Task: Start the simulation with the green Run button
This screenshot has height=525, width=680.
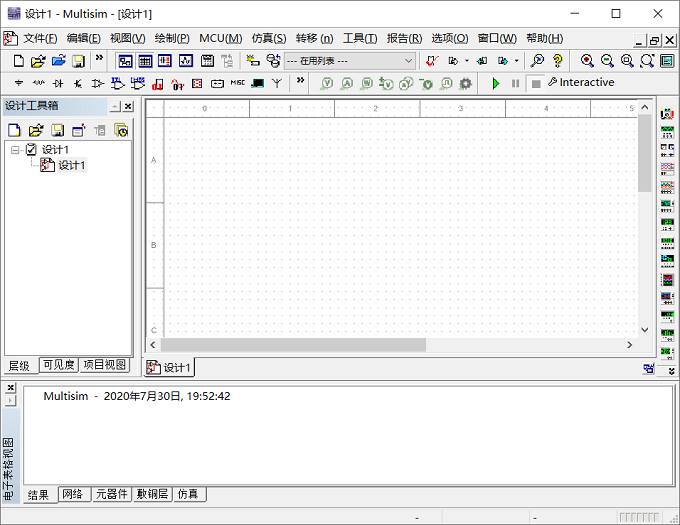Action: tap(496, 83)
